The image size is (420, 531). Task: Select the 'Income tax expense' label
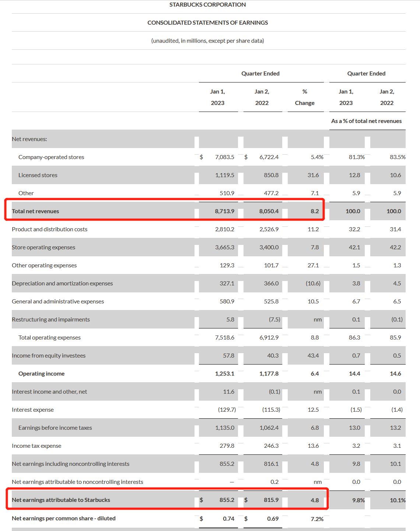click(36, 446)
